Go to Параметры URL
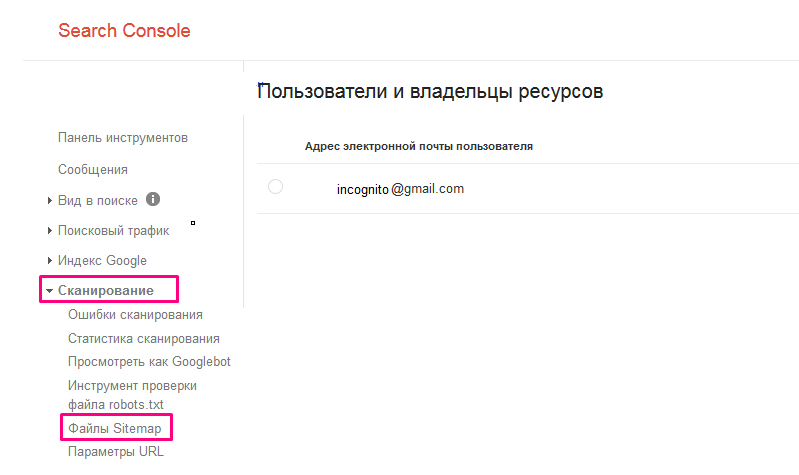Screen dimensions: 799x475 pyautogui.click(x=115, y=451)
